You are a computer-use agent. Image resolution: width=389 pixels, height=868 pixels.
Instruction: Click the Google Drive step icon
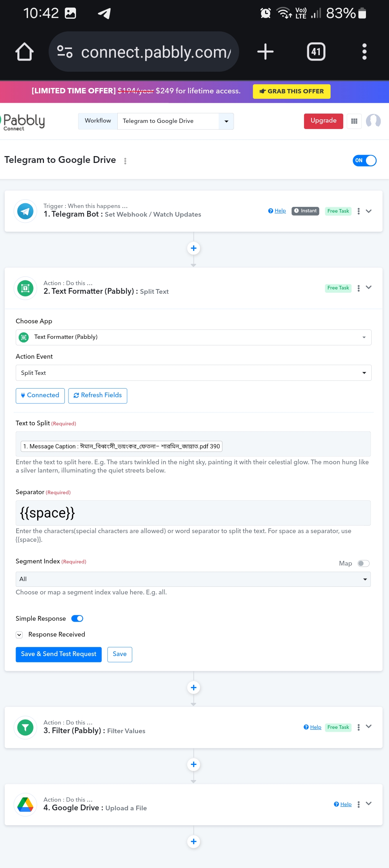click(x=25, y=805)
